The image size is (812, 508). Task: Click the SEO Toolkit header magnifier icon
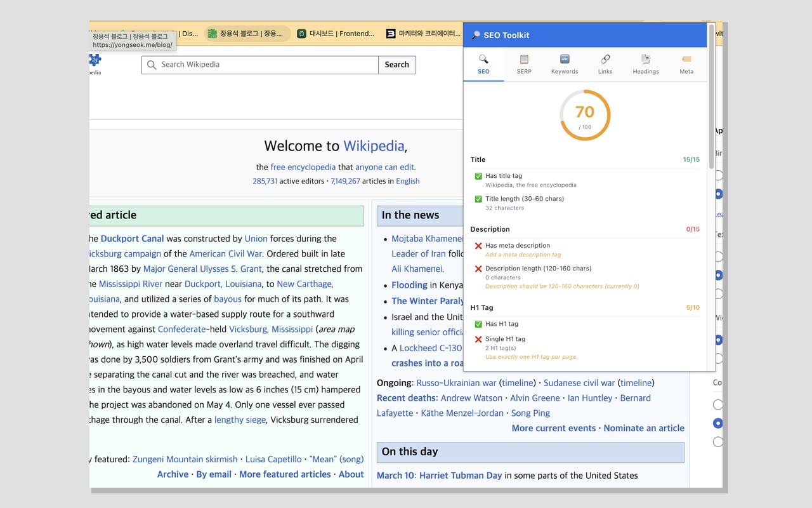476,36
